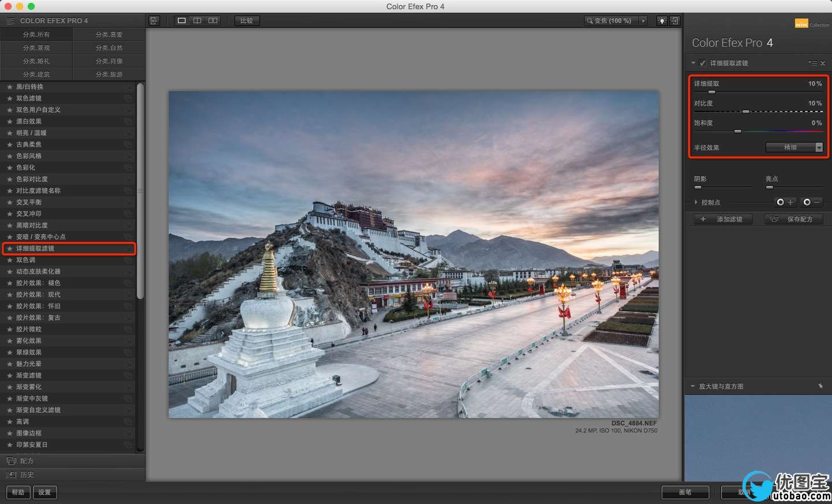Switch to 分类.建筑 category tab
Viewport: 832px width, 504px height.
click(x=36, y=74)
